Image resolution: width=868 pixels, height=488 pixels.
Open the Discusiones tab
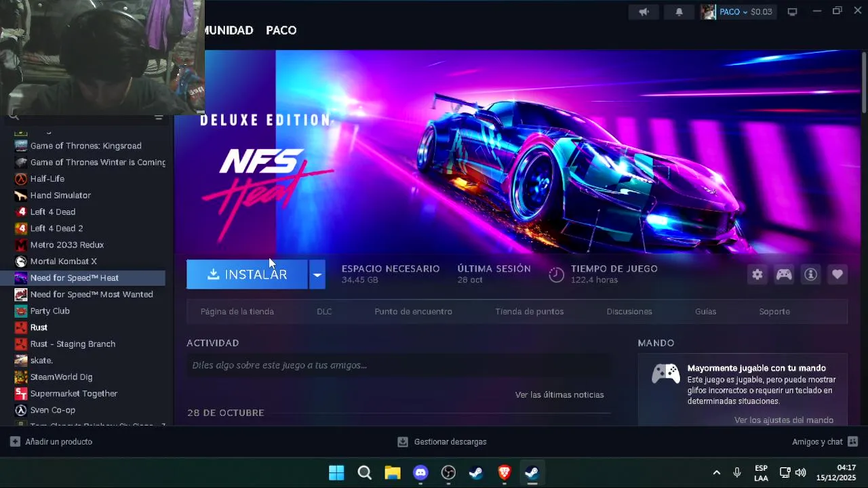[x=629, y=312]
